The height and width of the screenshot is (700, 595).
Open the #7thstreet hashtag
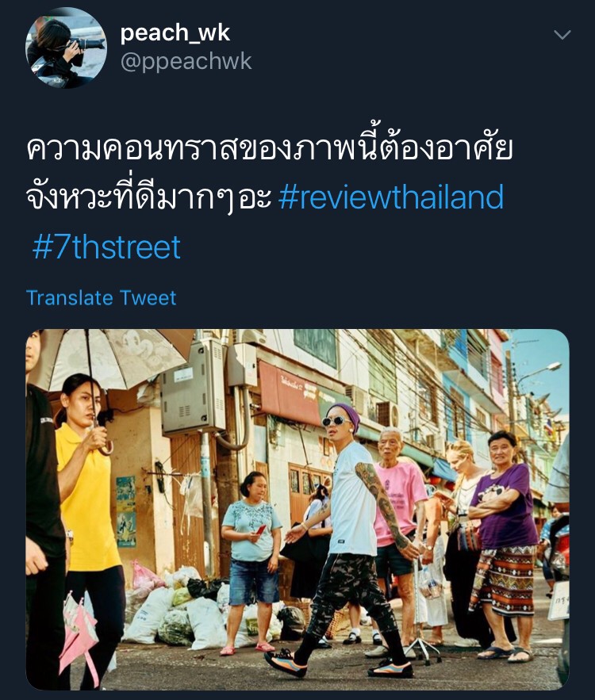[106, 247]
